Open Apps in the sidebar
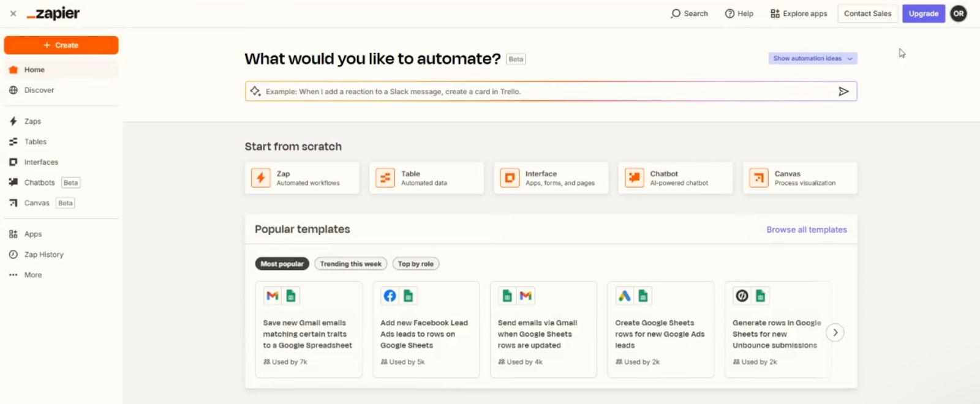 pos(61,234)
